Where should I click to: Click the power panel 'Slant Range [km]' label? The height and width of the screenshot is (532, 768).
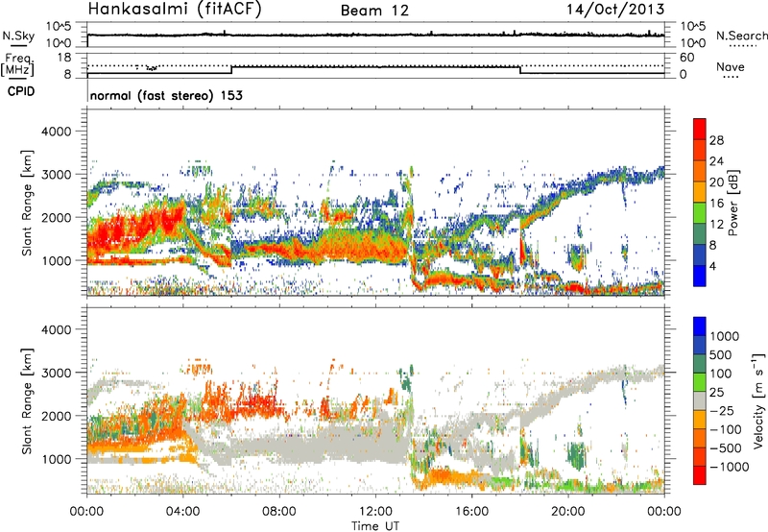(27, 203)
